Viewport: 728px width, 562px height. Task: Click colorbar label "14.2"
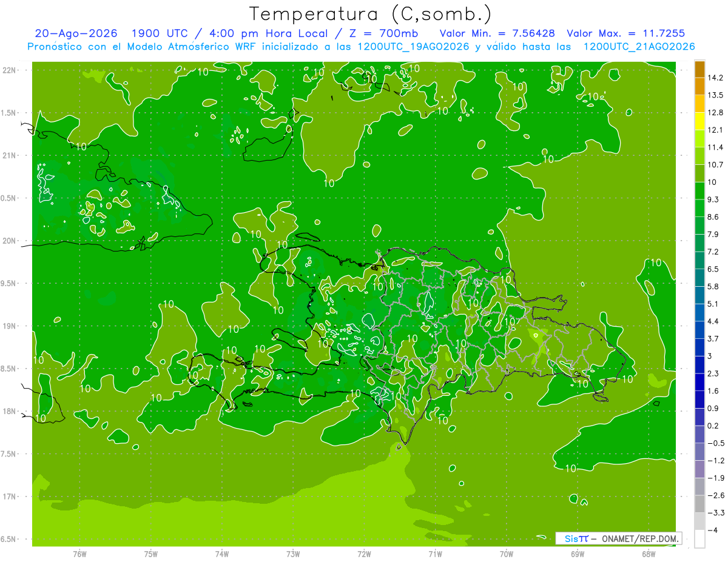point(715,78)
